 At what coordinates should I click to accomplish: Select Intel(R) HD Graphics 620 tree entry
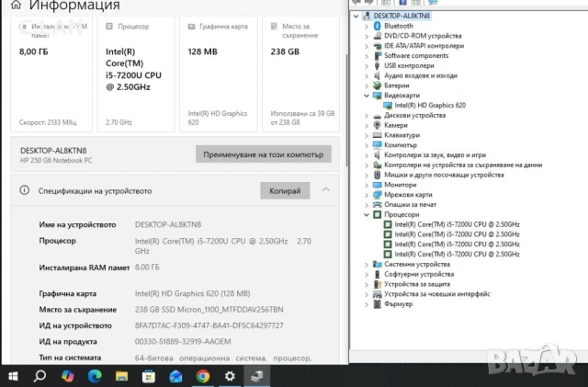pyautogui.click(x=430, y=106)
